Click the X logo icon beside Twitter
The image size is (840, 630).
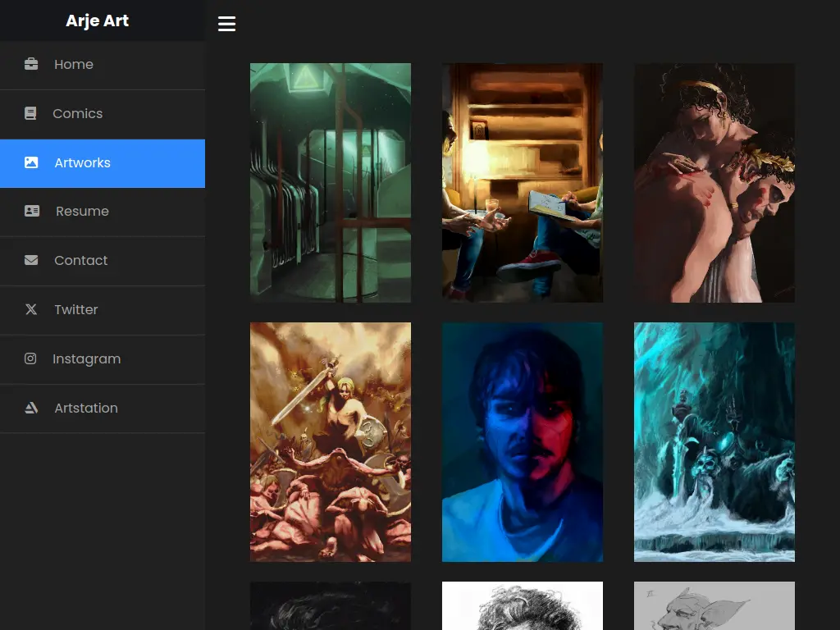[x=31, y=309]
